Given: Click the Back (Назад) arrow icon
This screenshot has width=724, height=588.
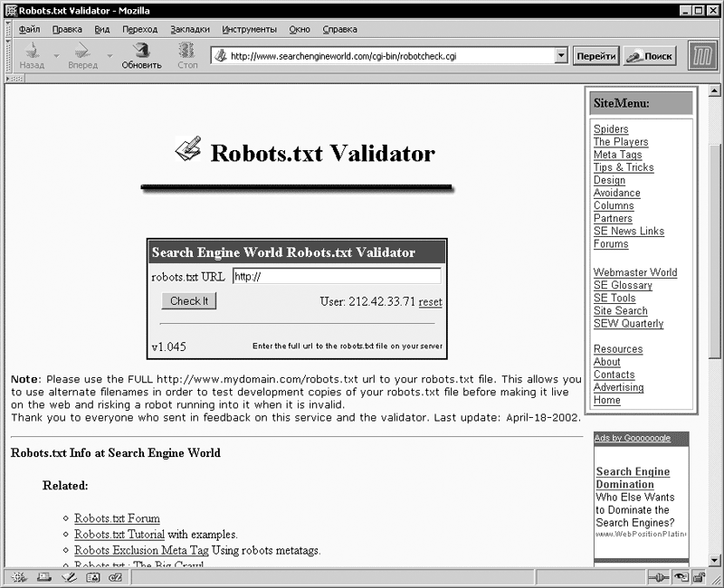Looking at the screenshot, I should 32,52.
